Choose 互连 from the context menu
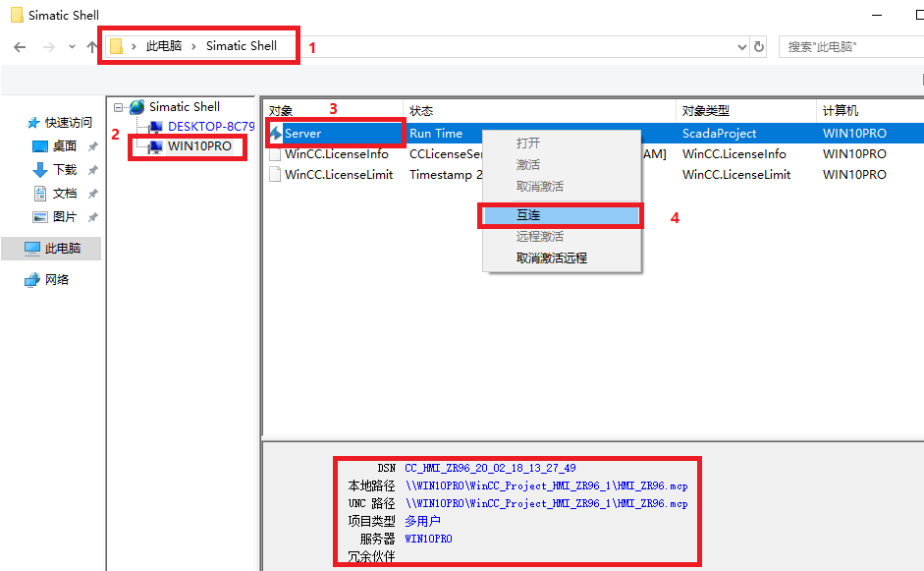924x571 pixels. (x=562, y=215)
